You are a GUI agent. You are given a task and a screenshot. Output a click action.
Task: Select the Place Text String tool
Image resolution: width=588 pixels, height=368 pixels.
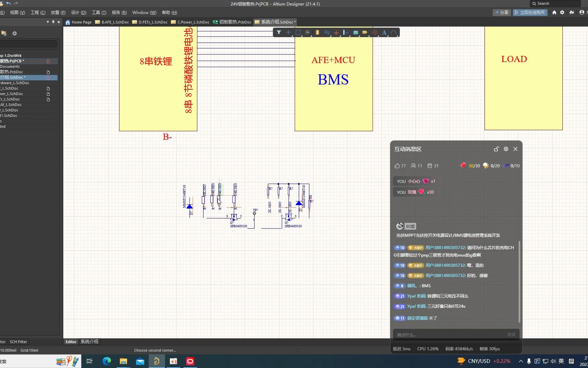pyautogui.click(x=384, y=32)
